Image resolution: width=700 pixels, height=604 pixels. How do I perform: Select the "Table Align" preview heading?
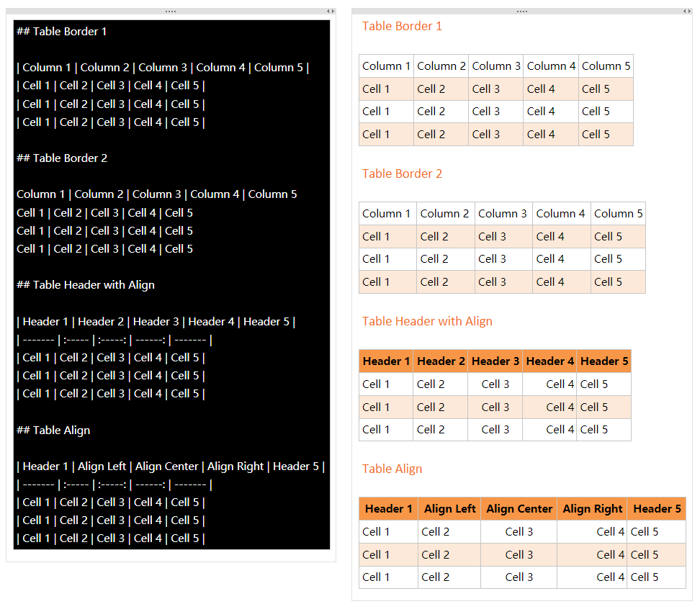392,469
